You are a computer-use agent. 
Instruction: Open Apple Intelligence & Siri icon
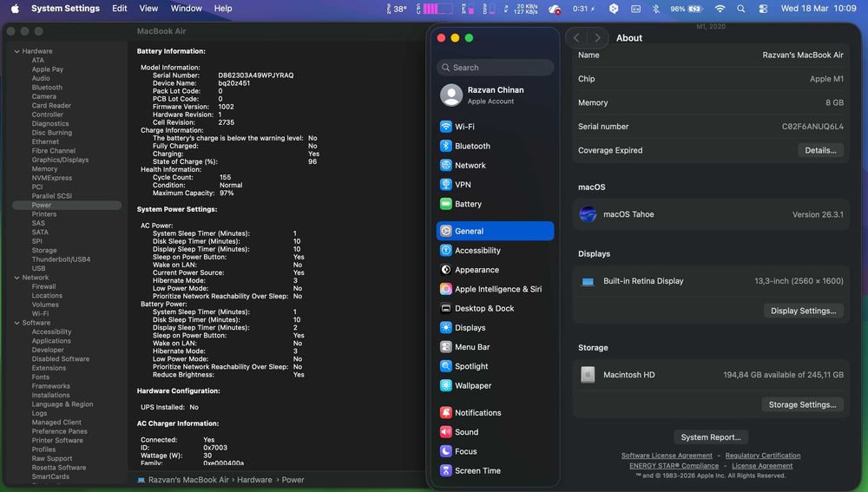[x=445, y=289]
